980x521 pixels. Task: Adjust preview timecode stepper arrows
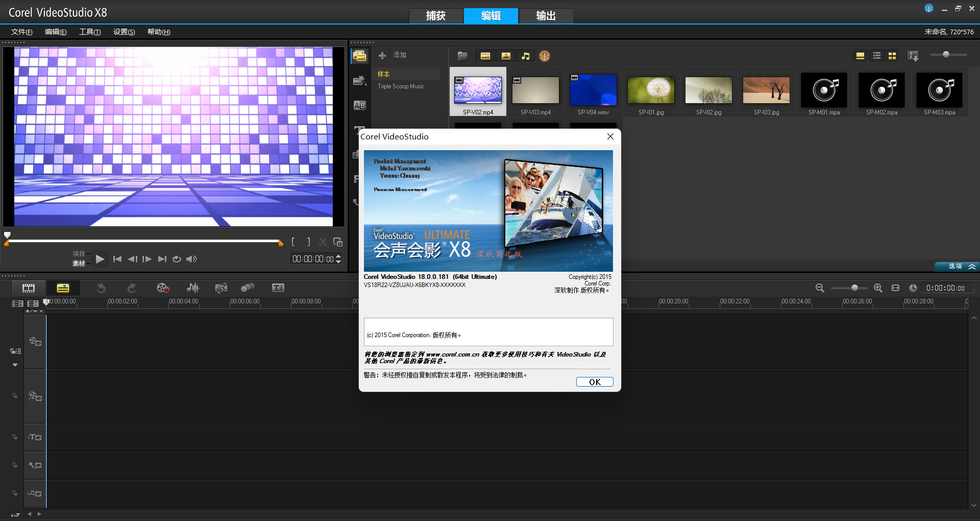point(338,259)
